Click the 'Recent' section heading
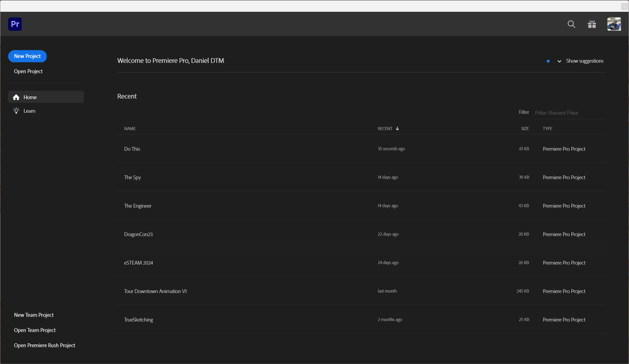The image size is (629, 364). (x=127, y=96)
